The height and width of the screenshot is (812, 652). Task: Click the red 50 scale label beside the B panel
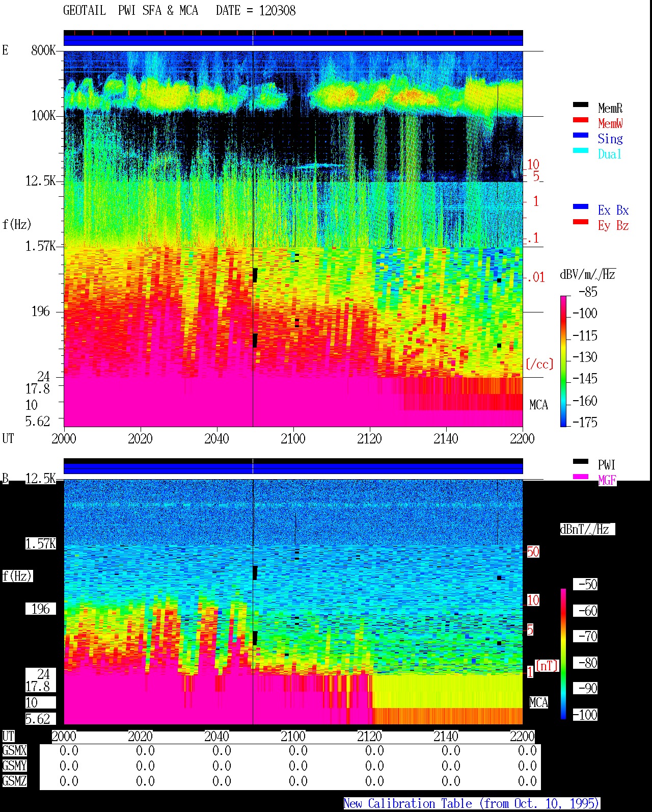[x=533, y=552]
